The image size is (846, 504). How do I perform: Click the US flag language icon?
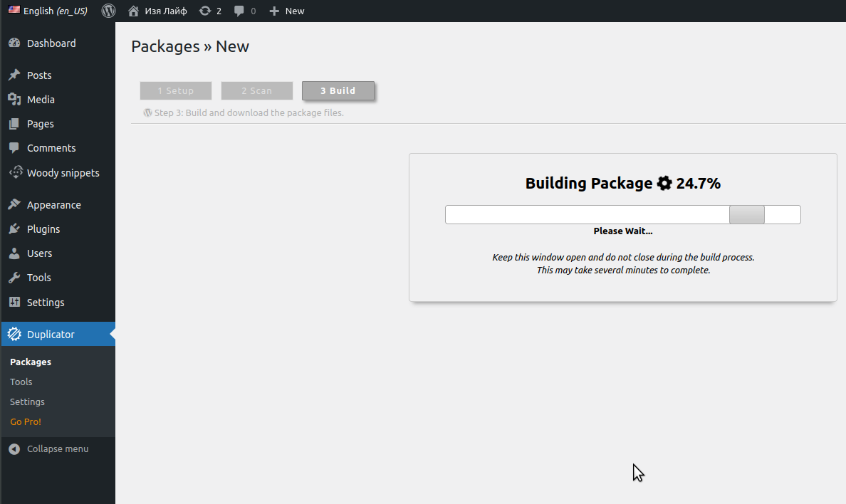(14, 10)
